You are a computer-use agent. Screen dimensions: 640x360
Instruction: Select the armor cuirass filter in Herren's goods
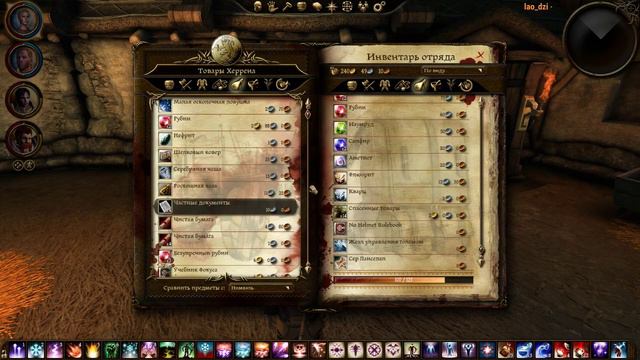[202, 85]
